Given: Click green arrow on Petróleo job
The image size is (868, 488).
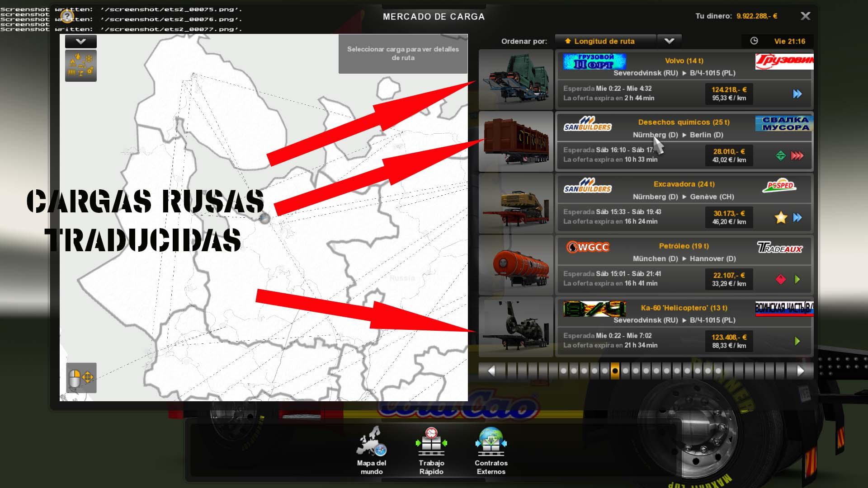Looking at the screenshot, I should click(797, 280).
